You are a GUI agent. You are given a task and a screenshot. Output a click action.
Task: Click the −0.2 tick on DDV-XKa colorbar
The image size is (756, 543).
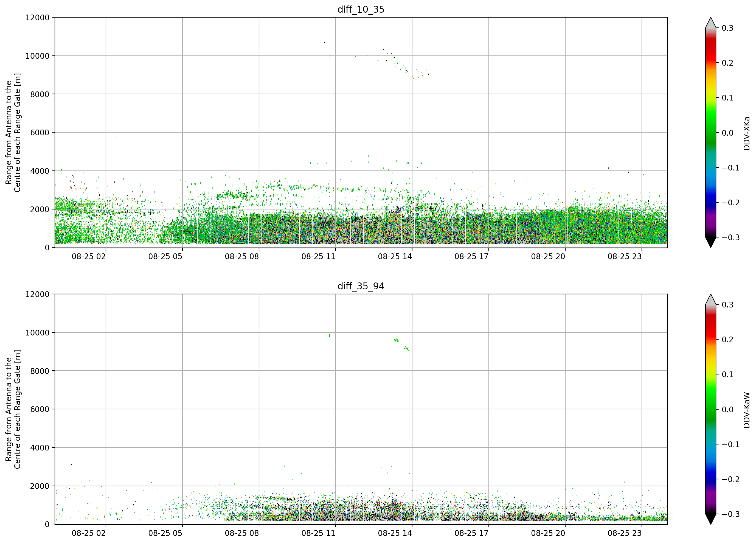731,203
